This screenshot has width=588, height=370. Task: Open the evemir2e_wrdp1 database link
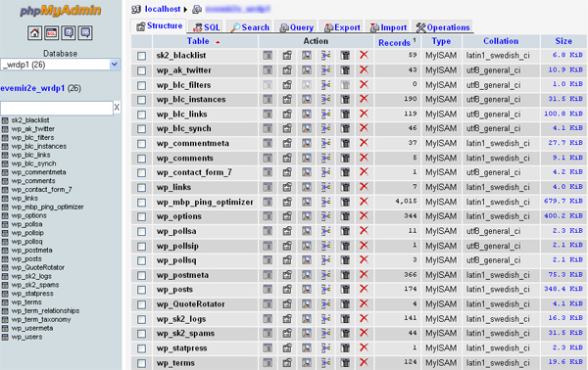(32, 88)
